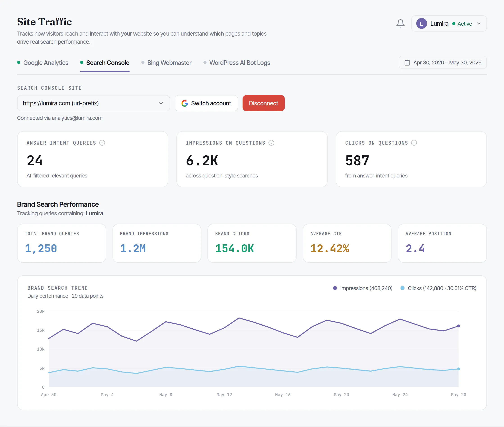The height and width of the screenshot is (427, 504).
Task: Click the 6.2K impressions value
Action: point(202,161)
